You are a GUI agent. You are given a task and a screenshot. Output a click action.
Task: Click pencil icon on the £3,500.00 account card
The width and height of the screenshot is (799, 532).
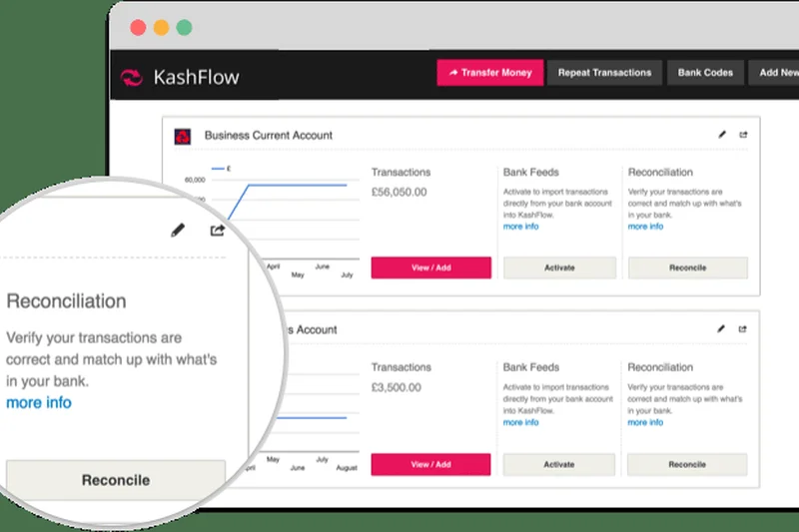tap(722, 329)
